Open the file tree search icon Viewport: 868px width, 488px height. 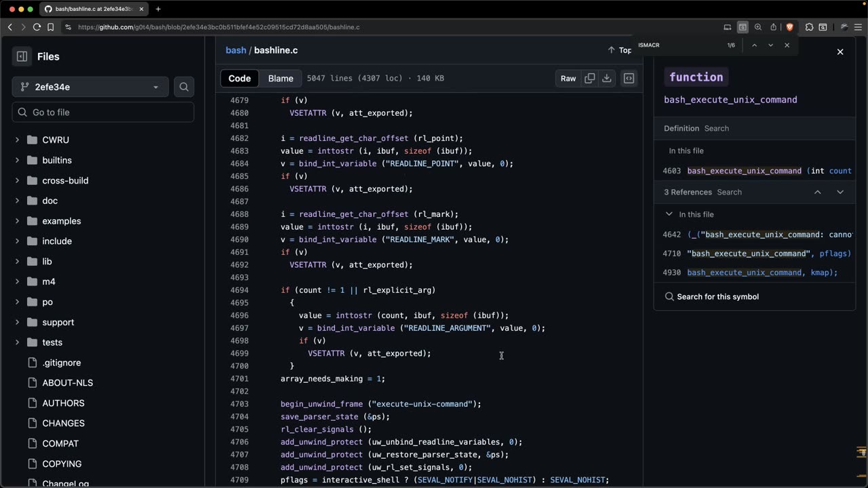[x=184, y=87]
